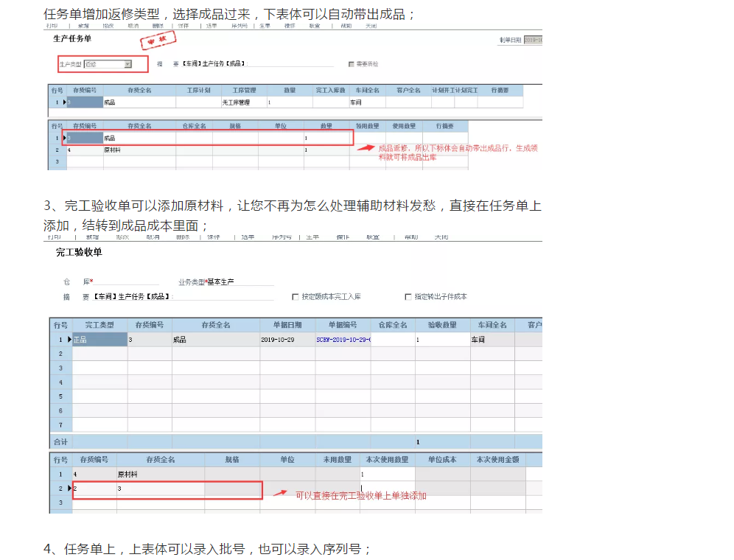Click the 领用数量 column header
The image size is (734, 560).
[368, 127]
